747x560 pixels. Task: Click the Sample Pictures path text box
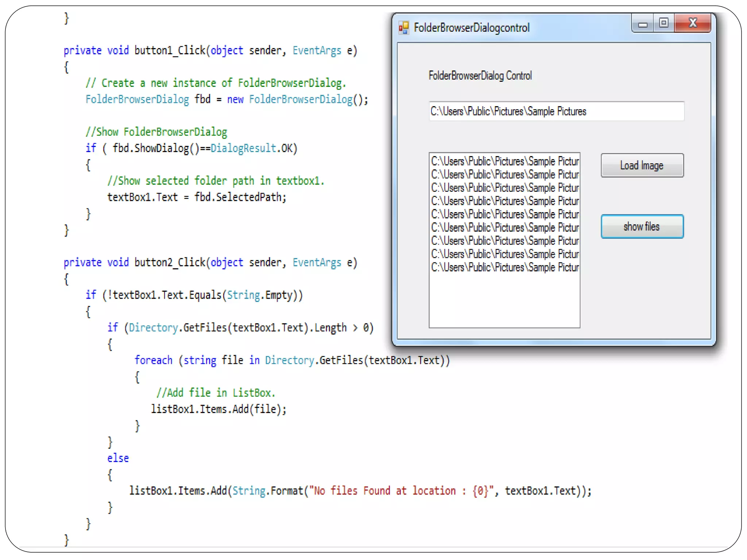point(556,111)
